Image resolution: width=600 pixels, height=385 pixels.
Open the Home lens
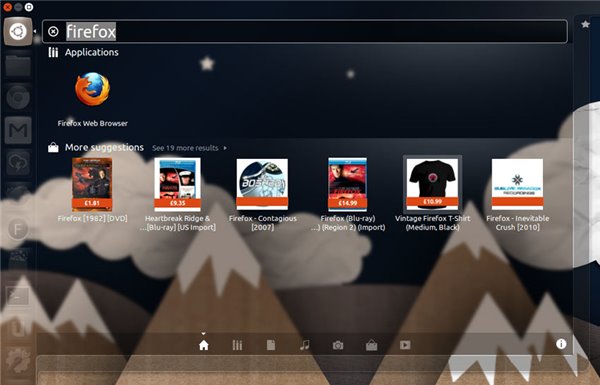(204, 345)
